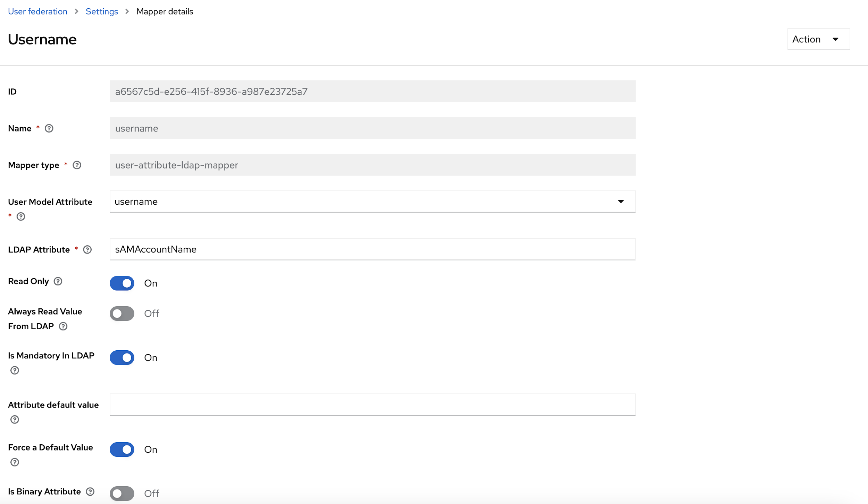The image size is (868, 504).
Task: Navigate to Settings breadcrumb link
Action: coord(102,11)
